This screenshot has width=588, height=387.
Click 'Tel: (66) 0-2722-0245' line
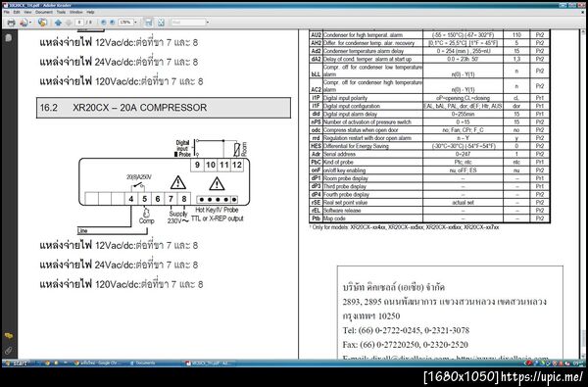tap(406, 330)
